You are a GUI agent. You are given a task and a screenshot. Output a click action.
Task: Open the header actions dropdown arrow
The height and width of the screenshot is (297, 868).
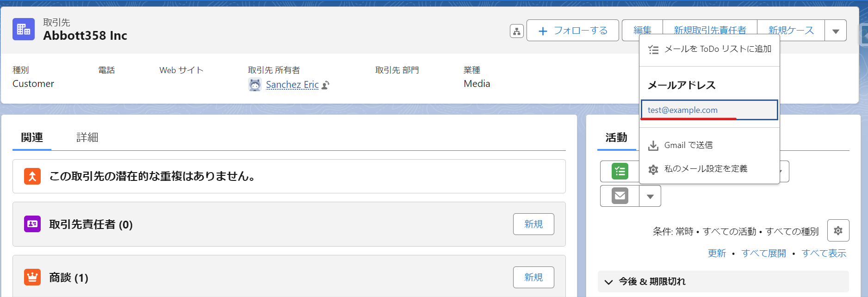pyautogui.click(x=836, y=31)
